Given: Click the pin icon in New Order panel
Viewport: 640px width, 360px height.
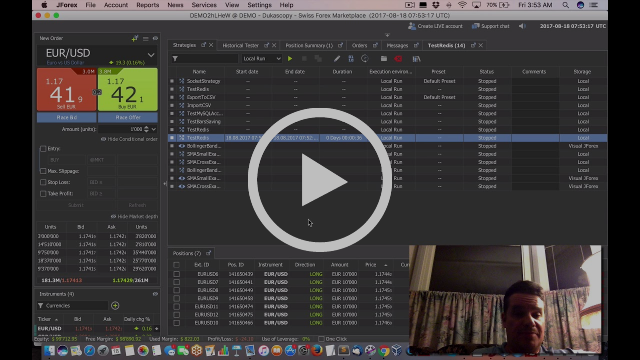Looking at the screenshot, I should pos(135,38).
